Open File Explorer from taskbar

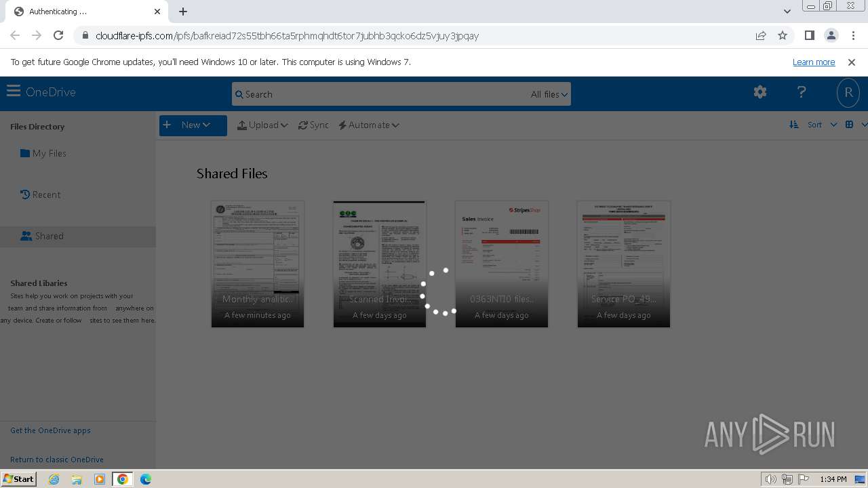pyautogui.click(x=77, y=479)
